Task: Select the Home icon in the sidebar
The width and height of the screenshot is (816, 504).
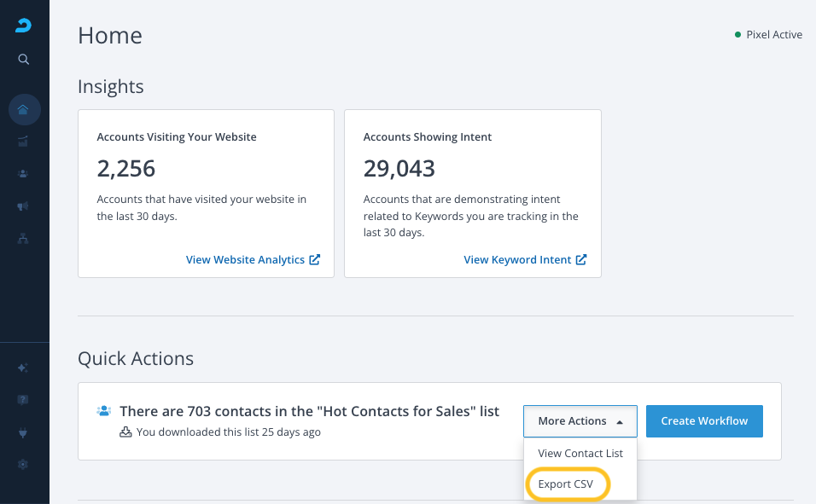Action: [24, 109]
